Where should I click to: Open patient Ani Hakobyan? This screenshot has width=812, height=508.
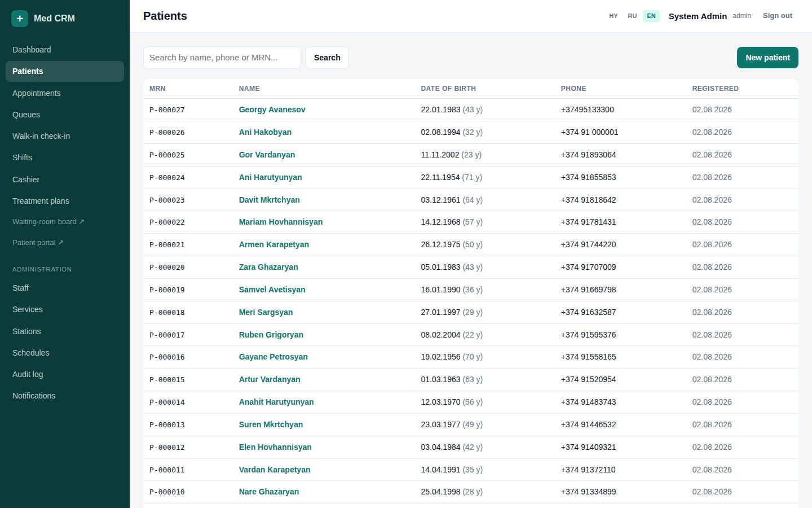click(x=265, y=132)
